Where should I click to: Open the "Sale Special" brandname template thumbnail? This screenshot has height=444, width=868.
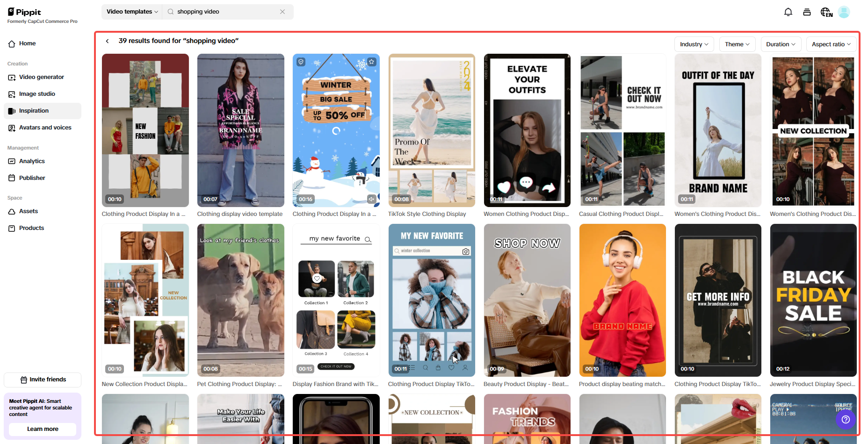click(241, 130)
